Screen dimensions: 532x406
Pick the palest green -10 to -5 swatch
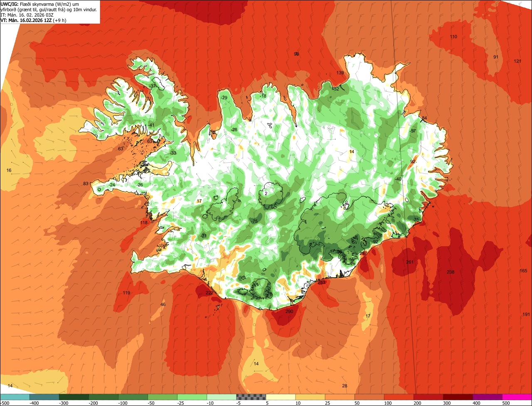222,397
